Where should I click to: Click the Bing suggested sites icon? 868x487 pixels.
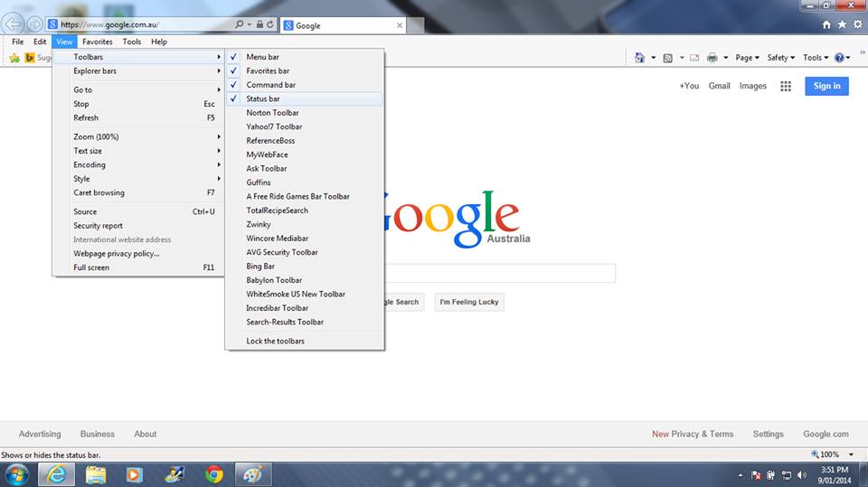pos(30,58)
